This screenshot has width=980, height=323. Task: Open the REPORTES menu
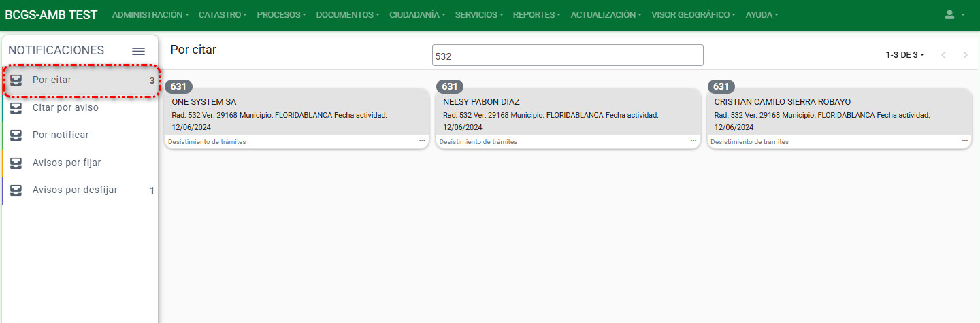pyautogui.click(x=537, y=14)
